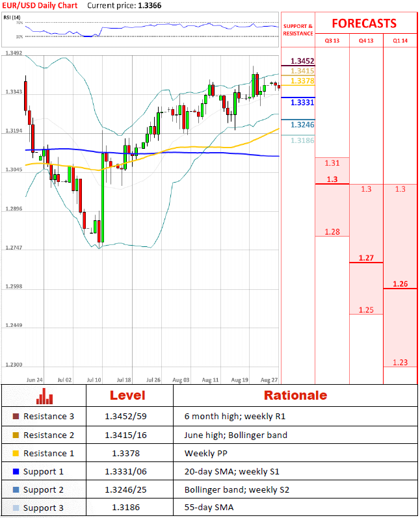This screenshot has height=518, width=420.
Task: Click the Jul 26 date axis label
Action: coord(153,380)
